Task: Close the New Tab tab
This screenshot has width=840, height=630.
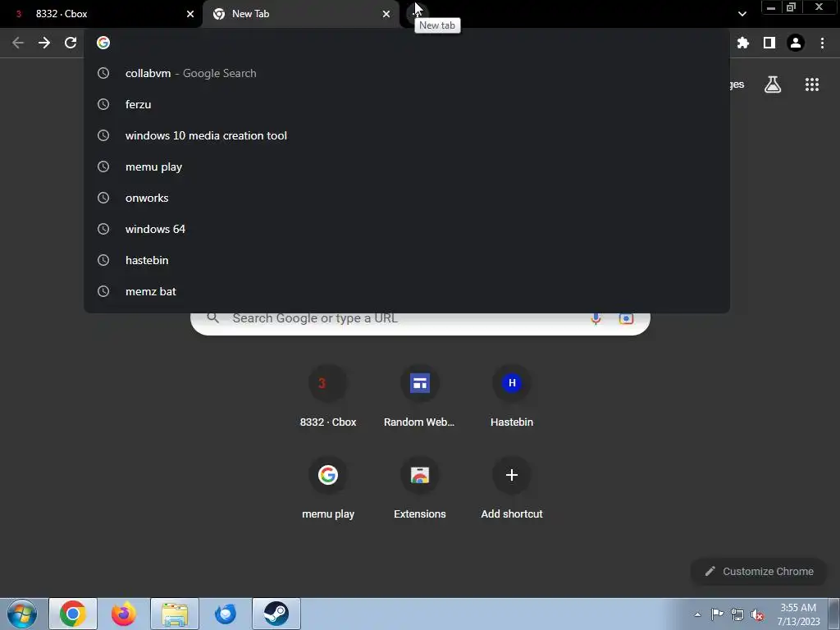Action: (x=386, y=14)
